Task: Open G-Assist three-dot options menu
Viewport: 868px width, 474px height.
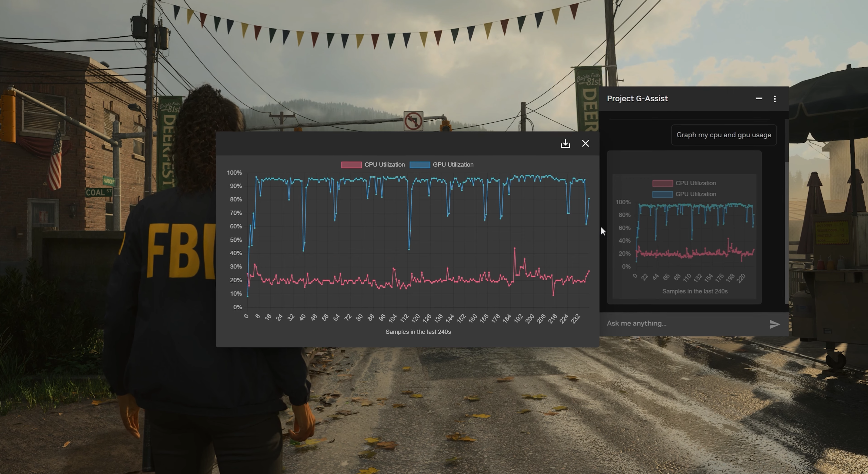Action: click(775, 99)
